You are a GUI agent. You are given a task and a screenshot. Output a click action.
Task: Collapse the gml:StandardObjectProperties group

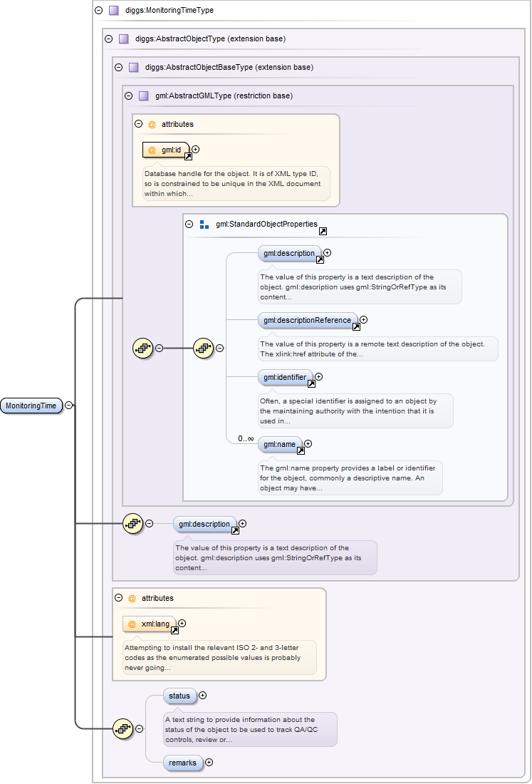pos(189,224)
